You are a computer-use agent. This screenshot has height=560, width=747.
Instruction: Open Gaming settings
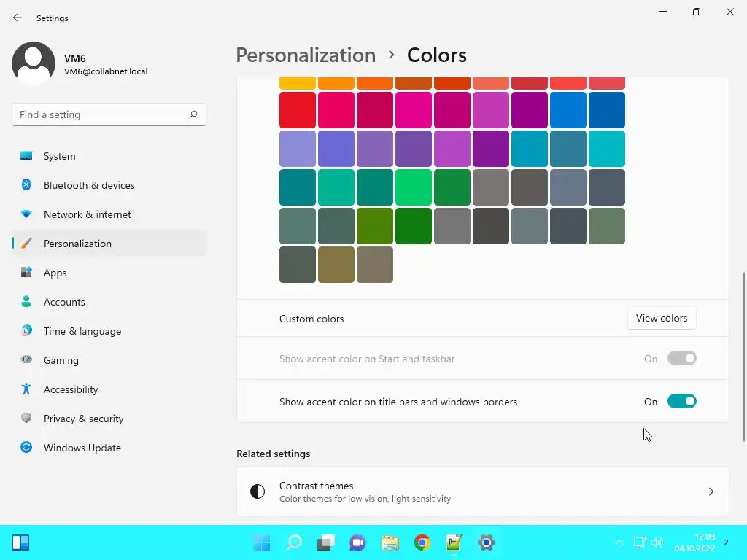(109, 359)
